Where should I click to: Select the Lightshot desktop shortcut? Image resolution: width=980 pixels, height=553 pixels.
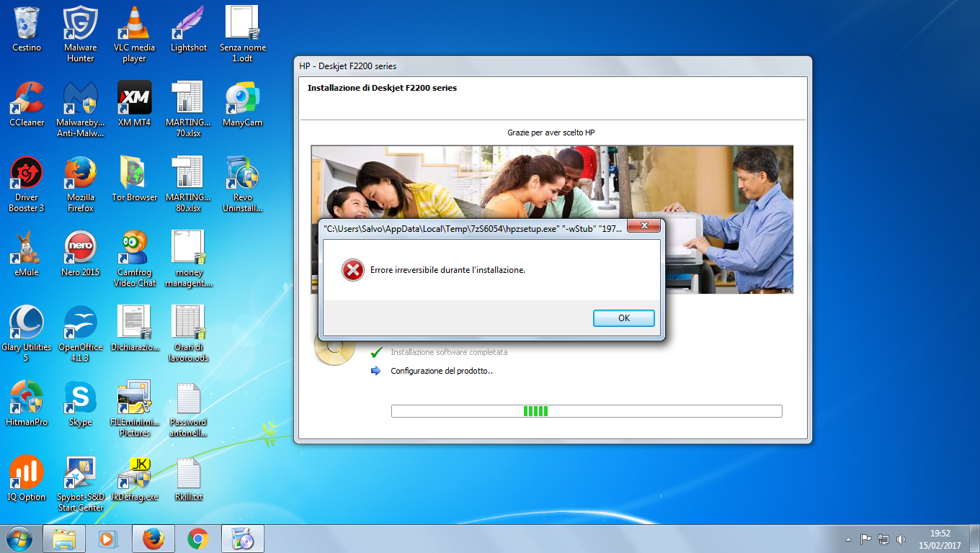(x=189, y=30)
